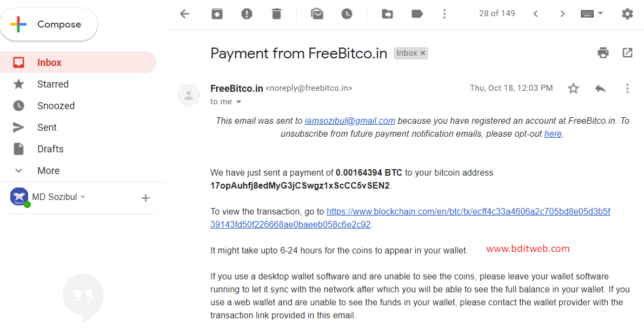
Task: Delete this email
Action: 276,13
